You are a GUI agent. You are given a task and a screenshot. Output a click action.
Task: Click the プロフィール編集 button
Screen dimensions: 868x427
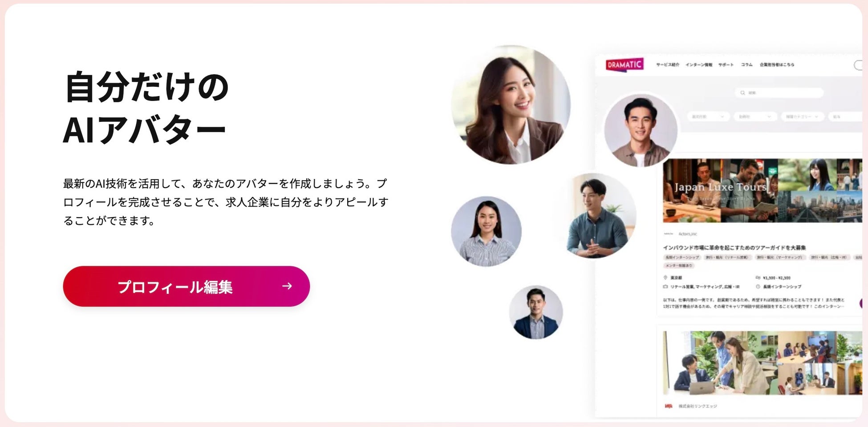pos(186,286)
